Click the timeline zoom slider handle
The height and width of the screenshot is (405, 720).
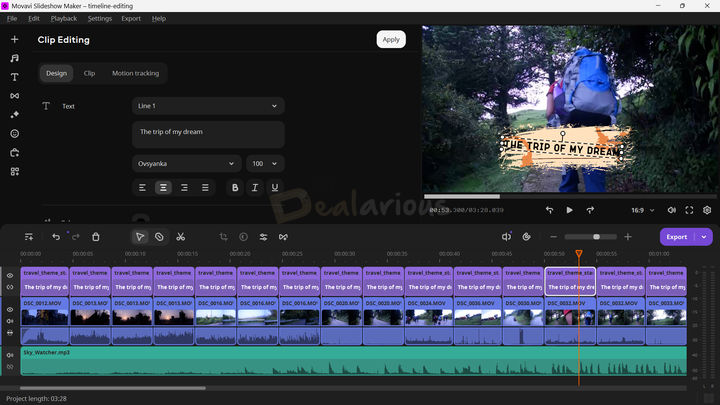[x=596, y=237]
